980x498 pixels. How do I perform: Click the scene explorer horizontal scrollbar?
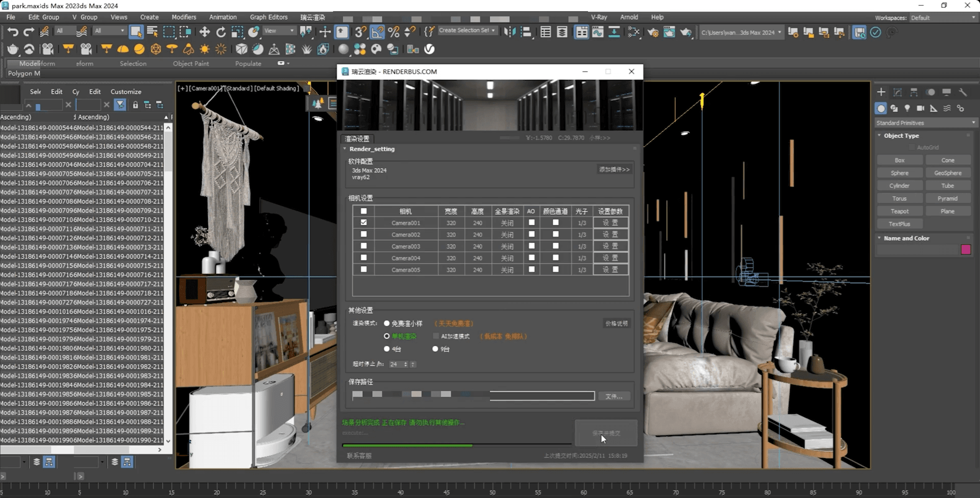[x=82, y=450]
